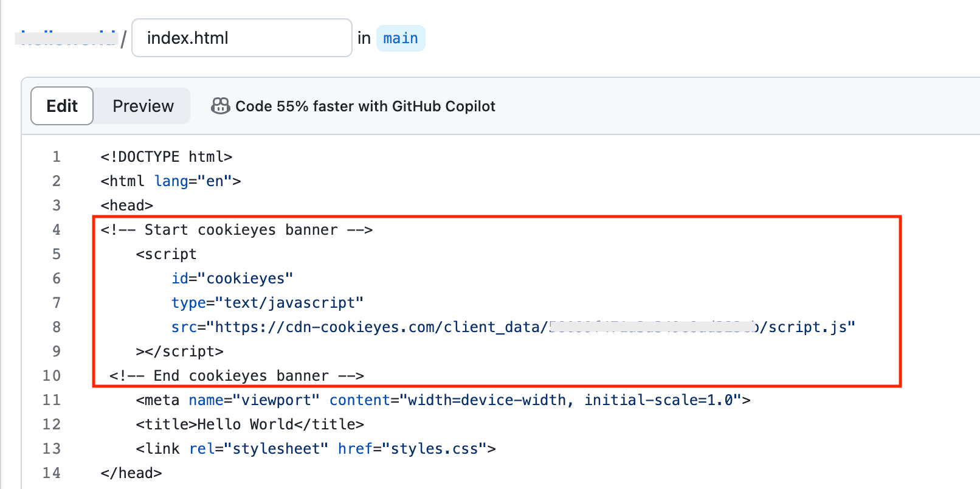This screenshot has width=980, height=489.
Task: Switch to the Edit tab
Action: pos(62,106)
